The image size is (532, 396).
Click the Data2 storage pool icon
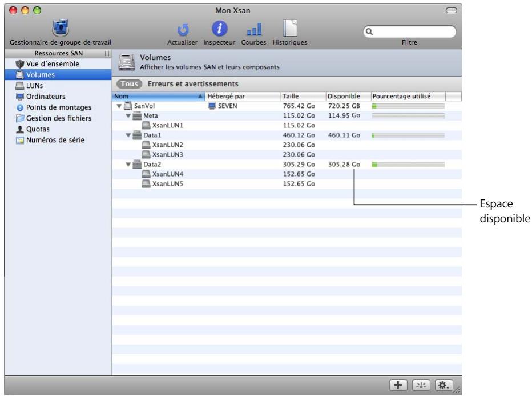tap(137, 165)
